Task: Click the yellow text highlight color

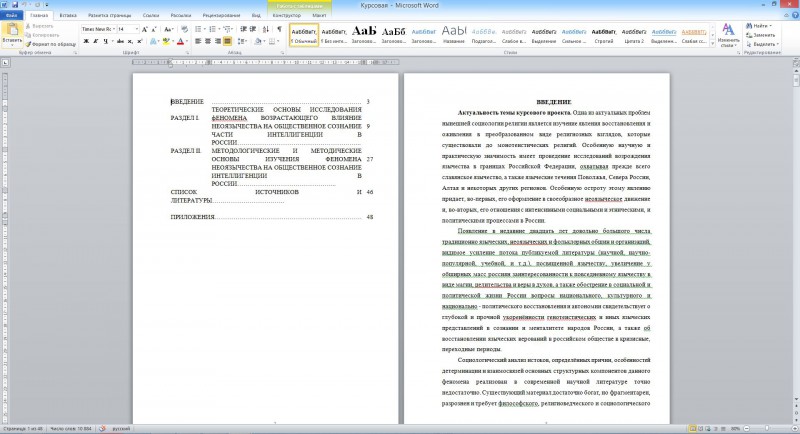Action: 166,41
